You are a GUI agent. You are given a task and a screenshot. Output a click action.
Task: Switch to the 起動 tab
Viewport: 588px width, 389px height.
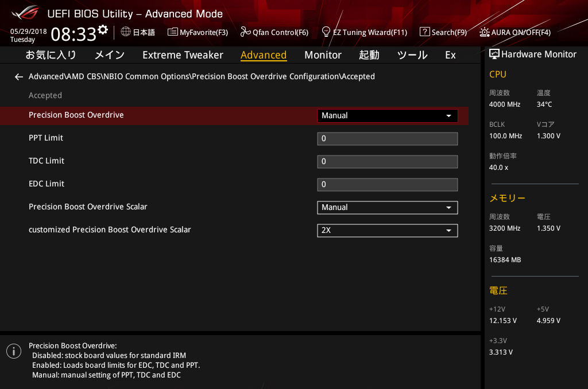(369, 55)
